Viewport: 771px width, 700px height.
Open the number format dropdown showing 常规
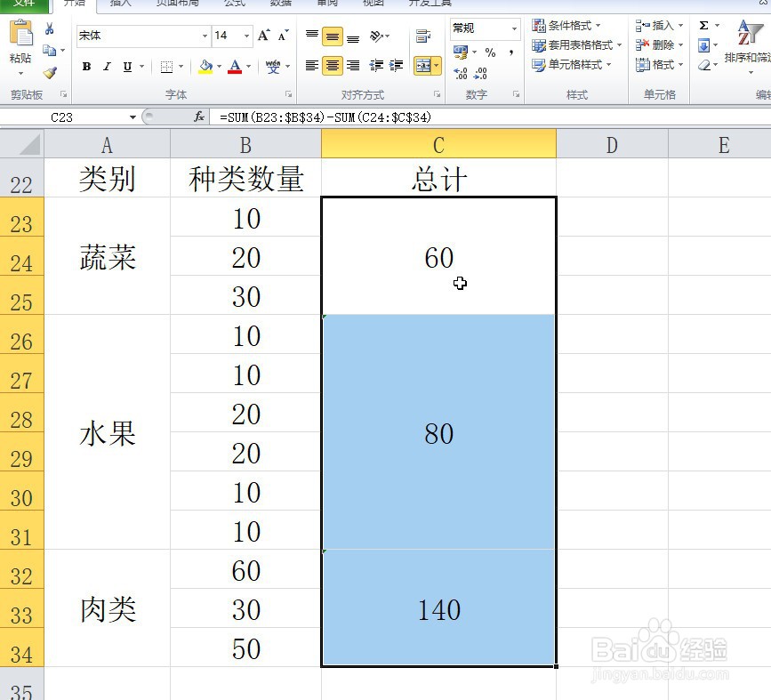[514, 29]
